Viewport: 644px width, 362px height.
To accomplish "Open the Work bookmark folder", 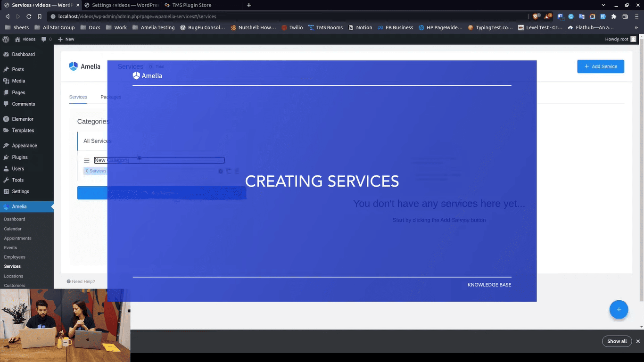I will [x=116, y=27].
